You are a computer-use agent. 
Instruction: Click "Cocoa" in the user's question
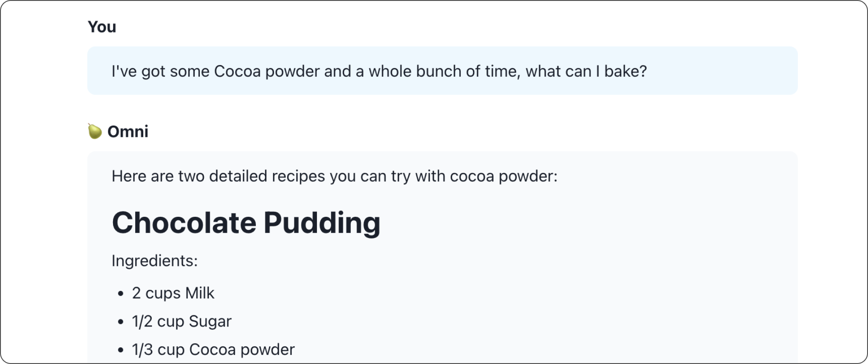(237, 71)
